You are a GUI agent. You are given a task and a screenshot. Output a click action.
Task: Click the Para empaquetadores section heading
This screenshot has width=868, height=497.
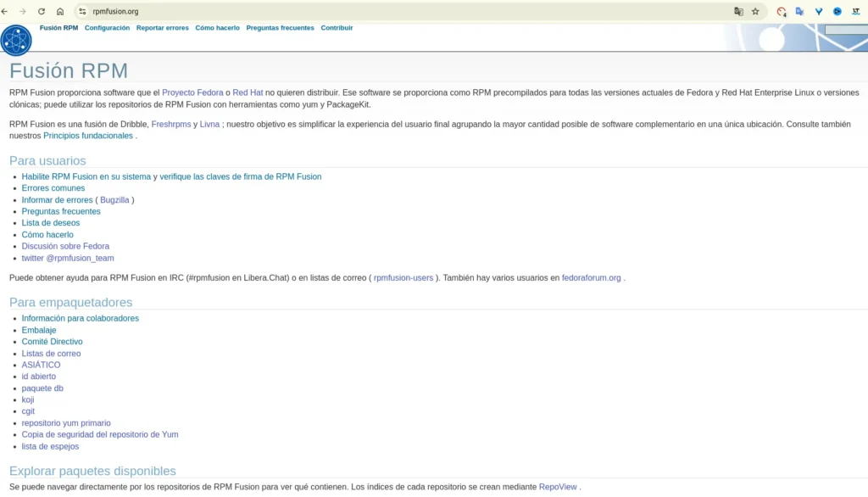coord(71,302)
